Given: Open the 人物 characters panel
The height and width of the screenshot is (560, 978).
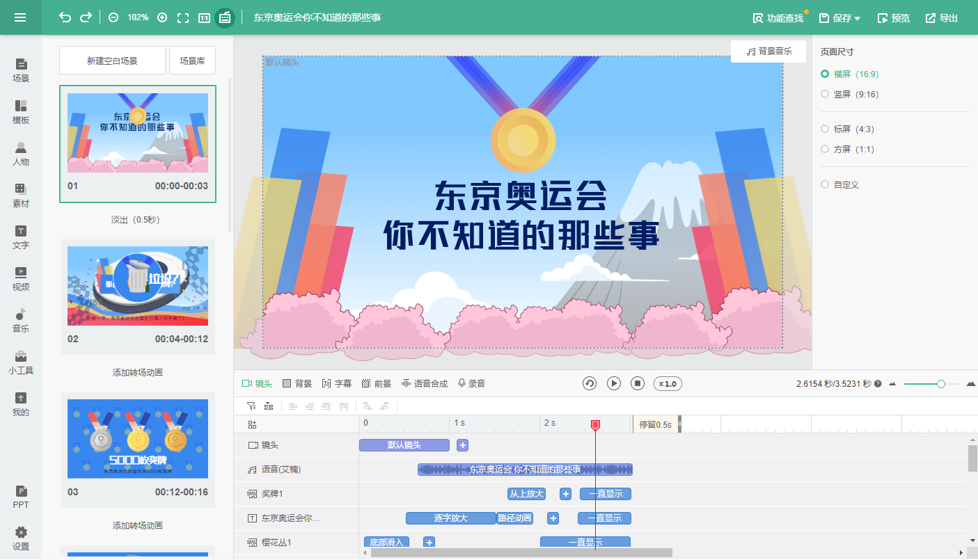Looking at the screenshot, I should click(21, 154).
